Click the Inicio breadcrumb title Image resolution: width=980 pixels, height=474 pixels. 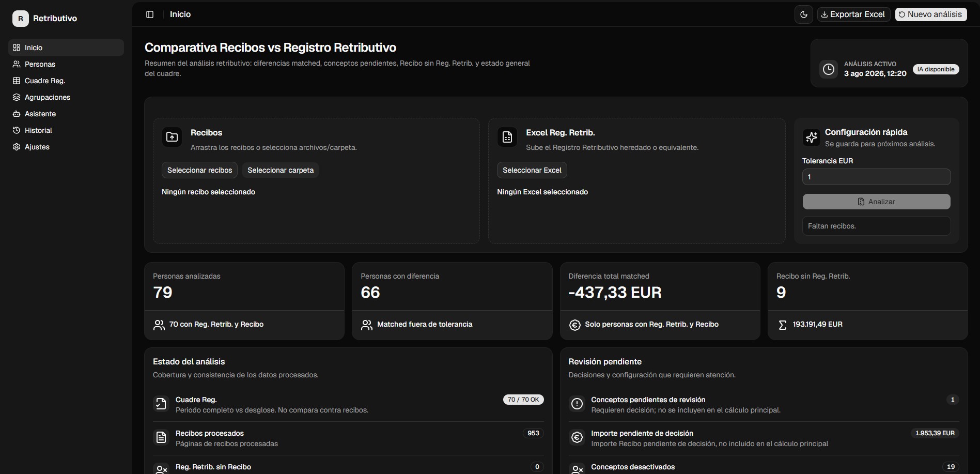[180, 14]
